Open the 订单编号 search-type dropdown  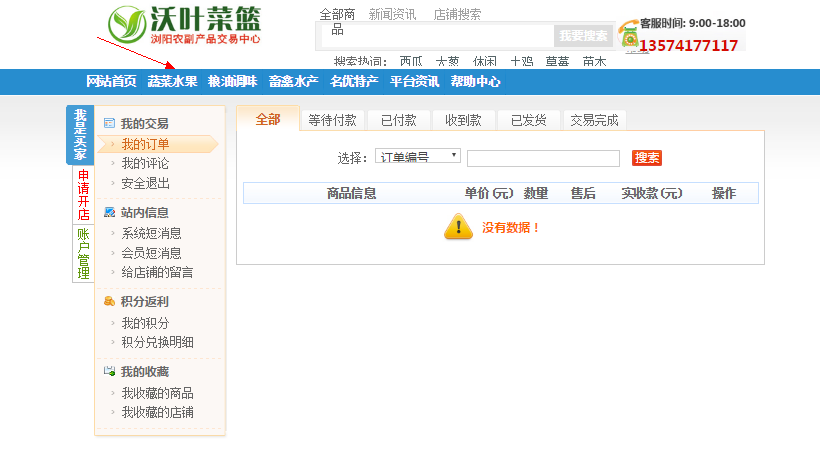click(417, 157)
